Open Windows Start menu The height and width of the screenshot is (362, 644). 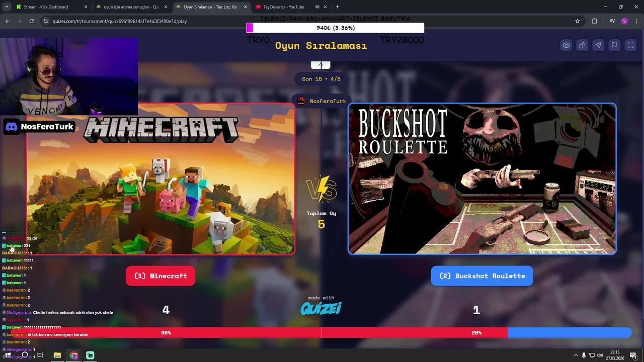coord(8,355)
